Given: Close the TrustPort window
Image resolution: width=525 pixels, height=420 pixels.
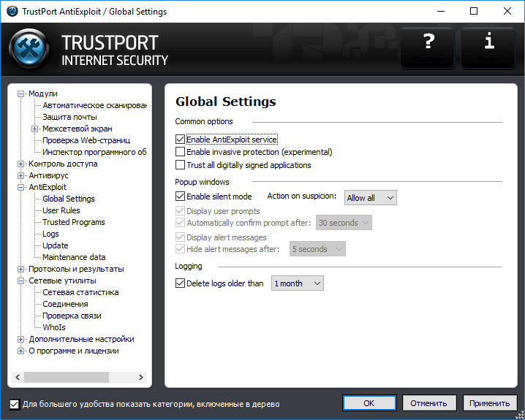Looking at the screenshot, I should click(507, 12).
